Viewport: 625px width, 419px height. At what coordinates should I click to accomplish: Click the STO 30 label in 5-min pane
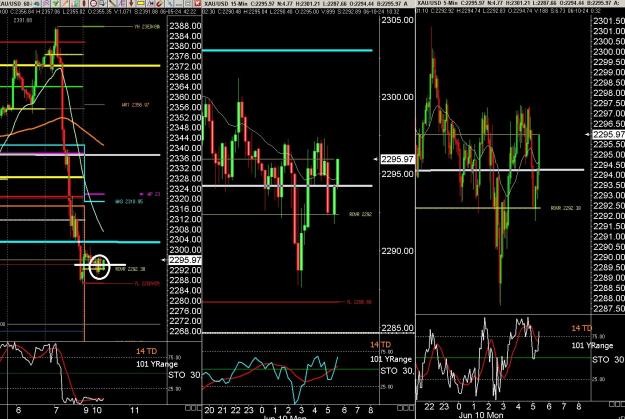[x=608, y=360]
